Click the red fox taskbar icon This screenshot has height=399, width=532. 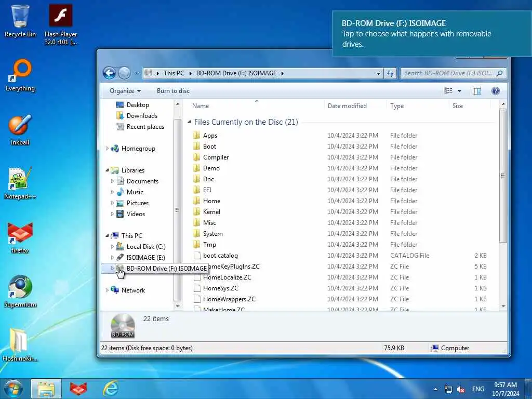coord(78,389)
